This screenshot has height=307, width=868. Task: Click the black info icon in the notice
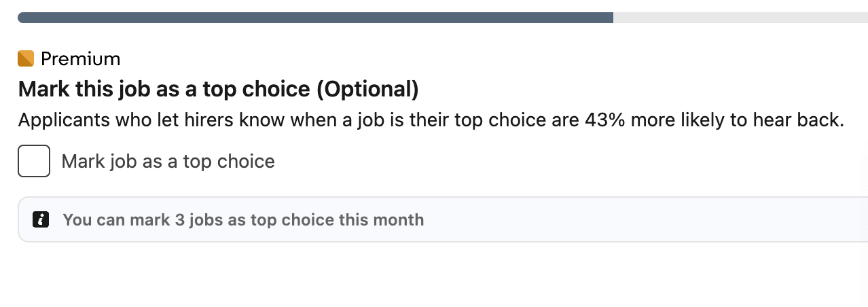(x=41, y=219)
